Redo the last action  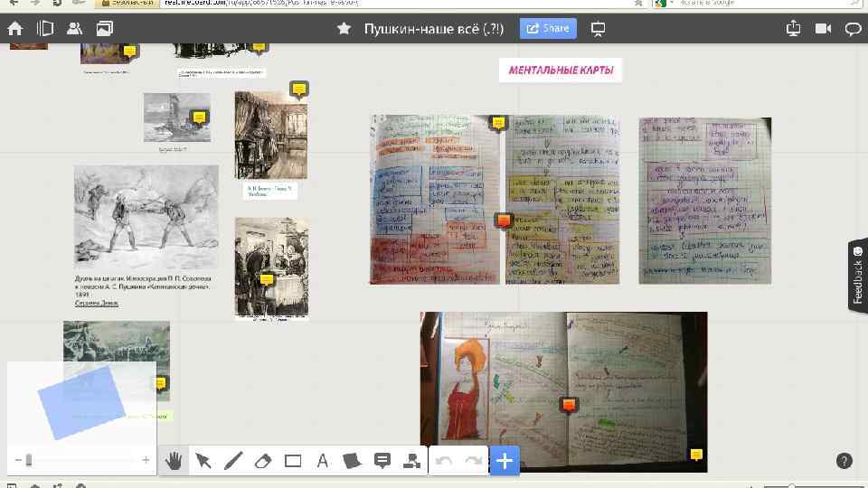[x=474, y=460]
